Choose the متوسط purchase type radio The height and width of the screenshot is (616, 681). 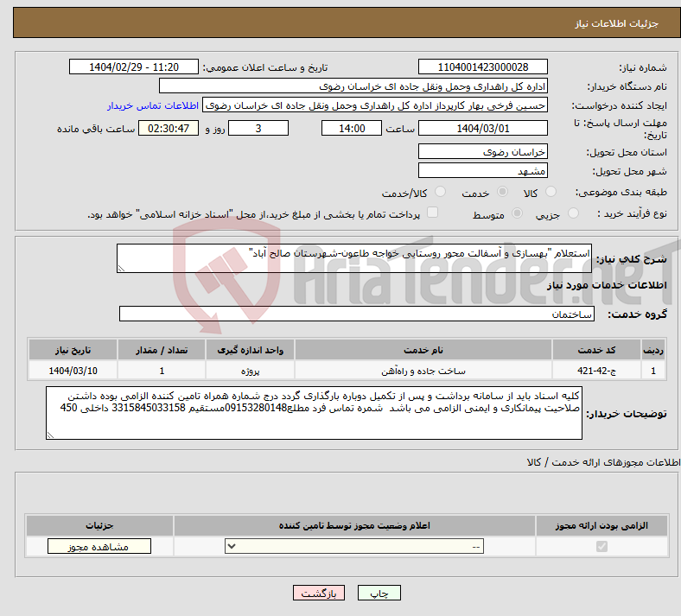pyautogui.click(x=517, y=213)
